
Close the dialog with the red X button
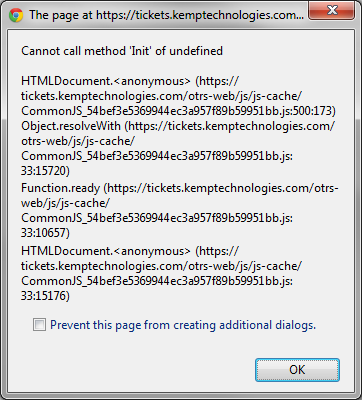click(x=331, y=11)
